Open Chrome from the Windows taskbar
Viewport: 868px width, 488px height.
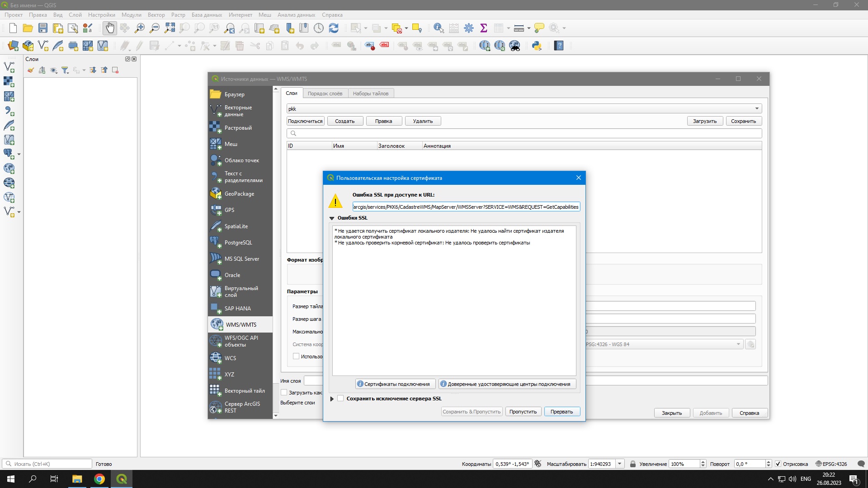[99, 479]
